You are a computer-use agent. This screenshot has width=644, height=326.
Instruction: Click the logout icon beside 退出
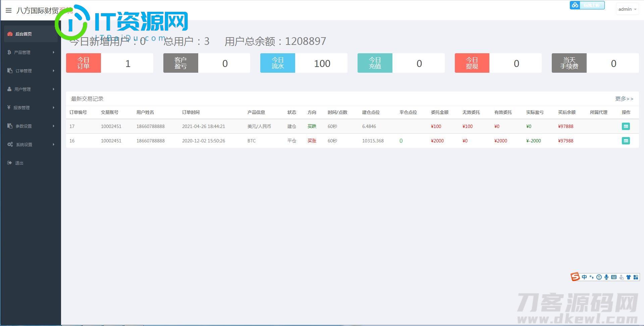coord(9,163)
